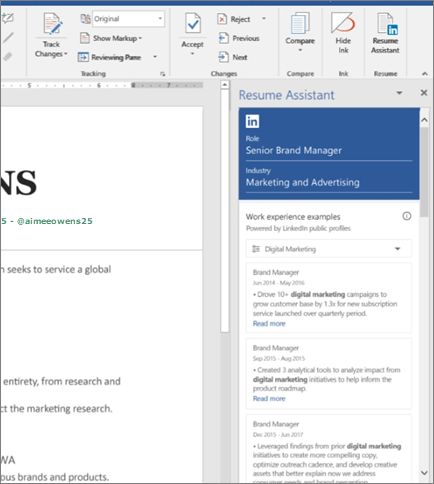This screenshot has width=434, height=484.
Task: Click Read more under Sep 2015 Brand Manager
Action: pos(269,399)
